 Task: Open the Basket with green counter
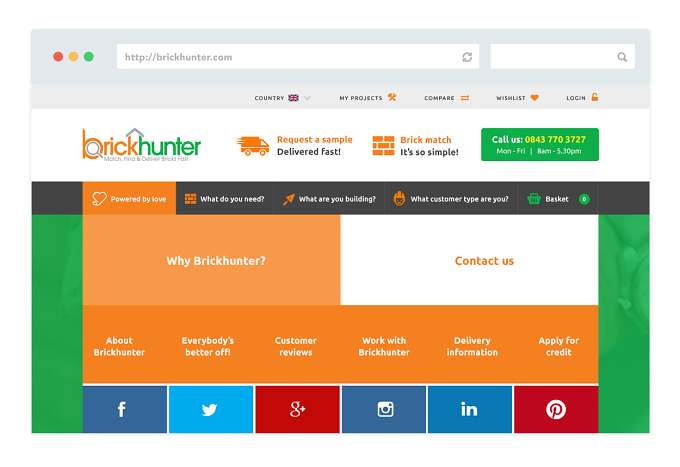tap(558, 199)
